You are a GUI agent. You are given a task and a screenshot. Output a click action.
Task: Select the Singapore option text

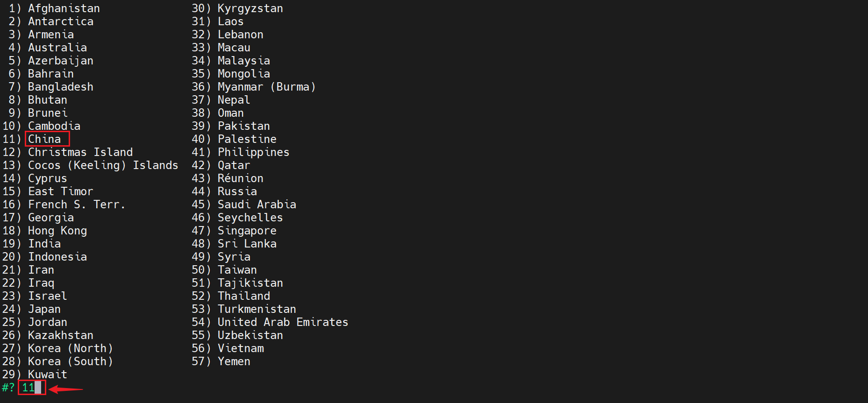click(x=247, y=231)
